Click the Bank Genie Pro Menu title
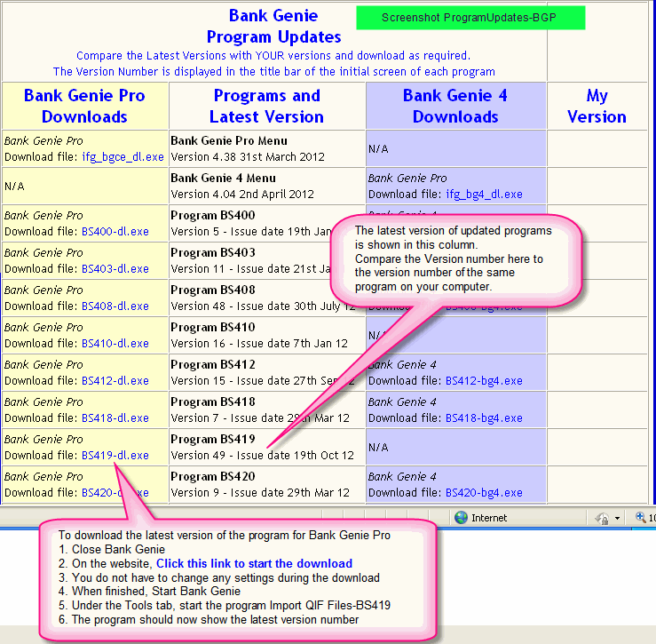This screenshot has width=656, height=644. point(229,140)
